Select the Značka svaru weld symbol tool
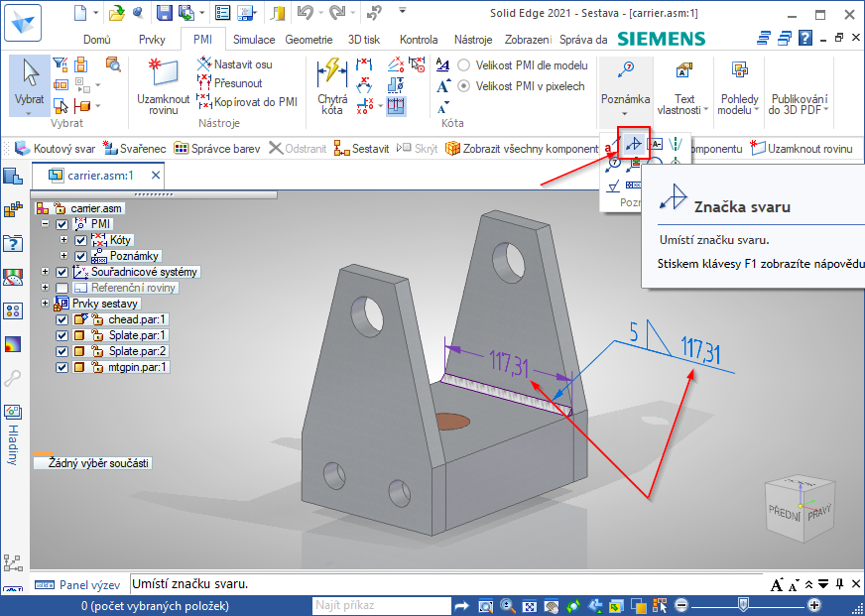865x616 pixels. (x=633, y=144)
